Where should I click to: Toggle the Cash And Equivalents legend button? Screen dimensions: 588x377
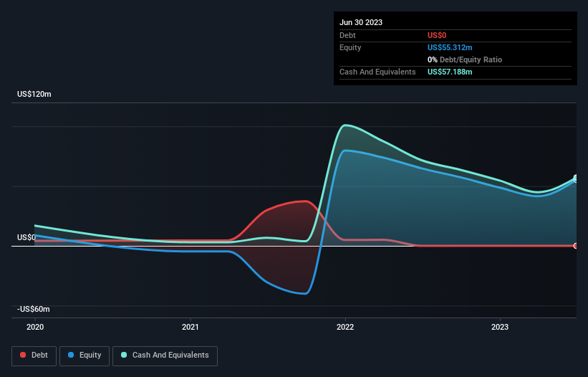click(165, 355)
